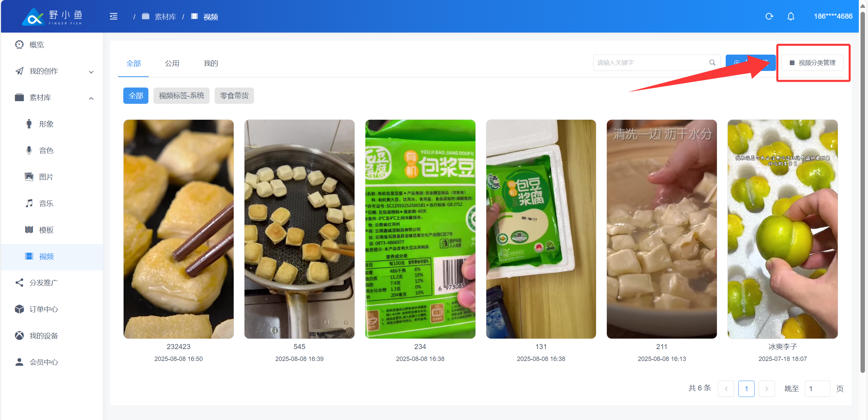Go to the next page arrow

766,389
